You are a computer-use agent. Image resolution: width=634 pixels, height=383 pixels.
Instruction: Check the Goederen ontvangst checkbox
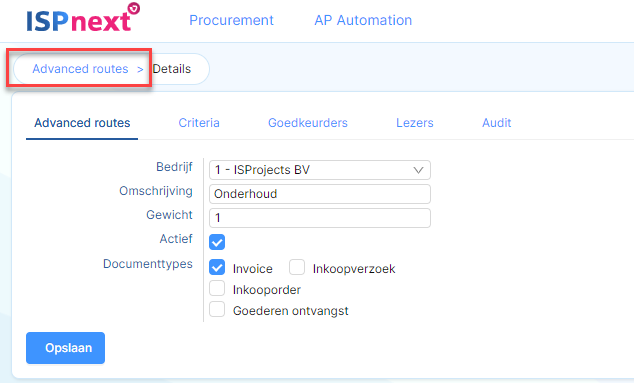217,309
